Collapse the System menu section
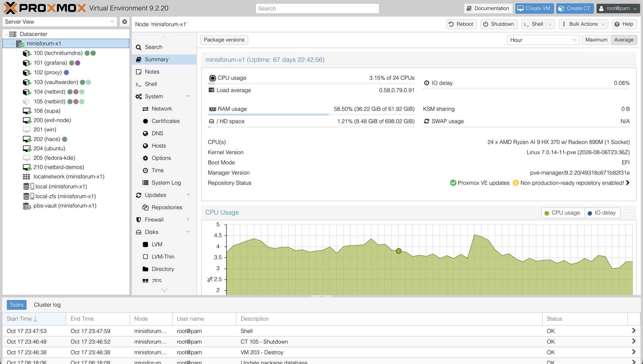 pos(188,96)
